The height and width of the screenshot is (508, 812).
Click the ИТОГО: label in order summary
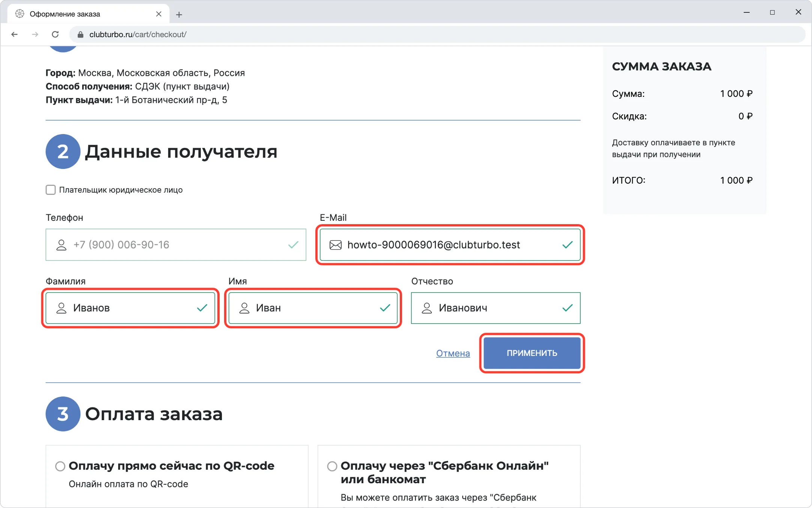629,181
